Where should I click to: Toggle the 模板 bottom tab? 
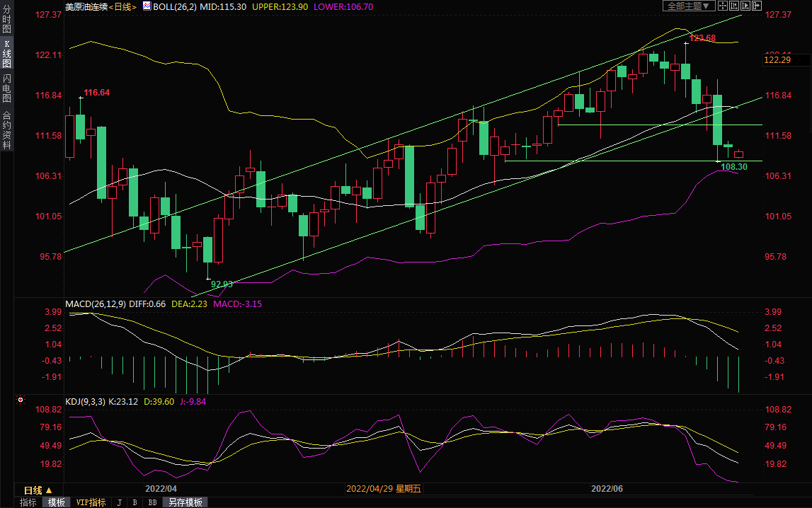(x=57, y=502)
